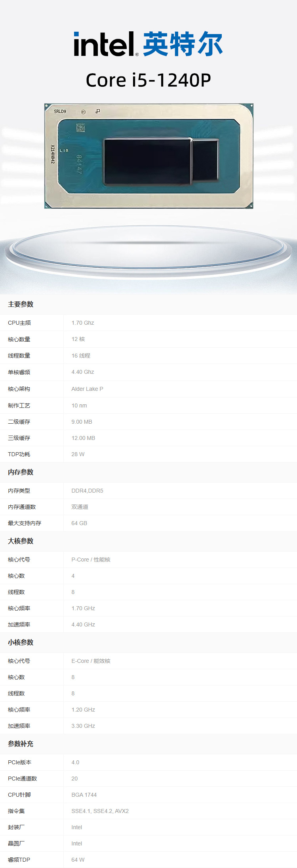This screenshot has width=297, height=868.
Task: Click the CPU chip product image
Action: coord(148,156)
